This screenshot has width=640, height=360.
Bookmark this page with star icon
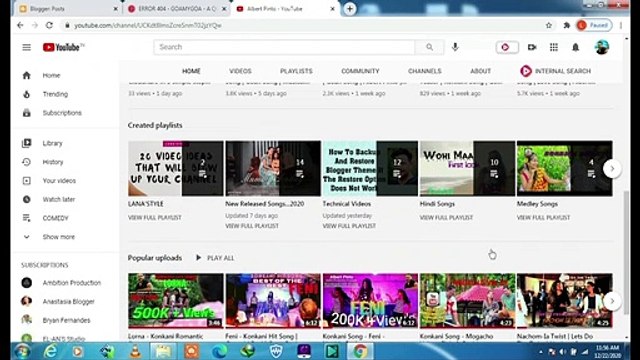[x=549, y=25]
